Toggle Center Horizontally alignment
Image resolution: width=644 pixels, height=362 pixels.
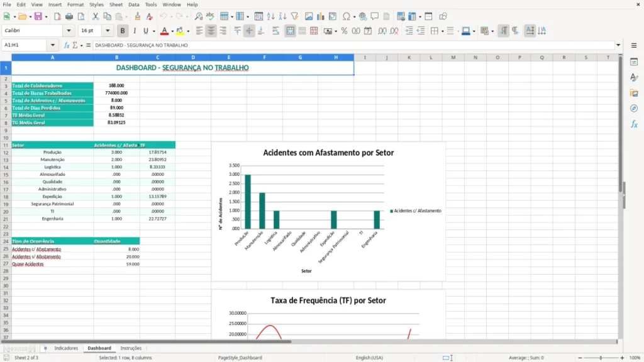pyautogui.click(x=211, y=31)
